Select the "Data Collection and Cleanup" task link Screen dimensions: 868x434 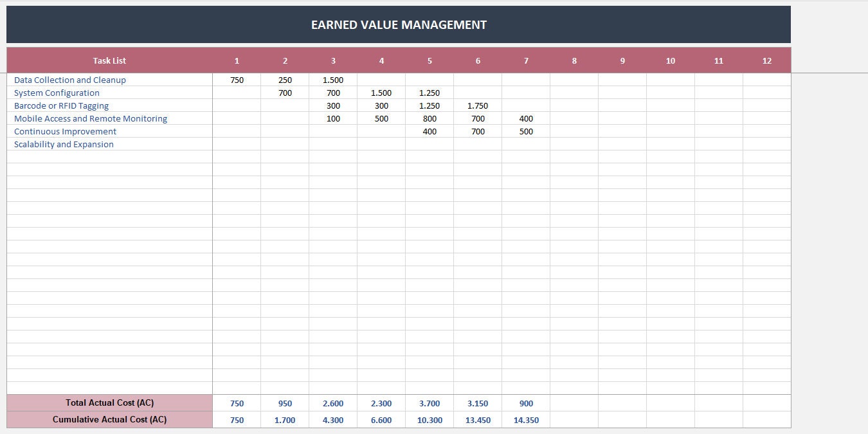click(x=69, y=80)
